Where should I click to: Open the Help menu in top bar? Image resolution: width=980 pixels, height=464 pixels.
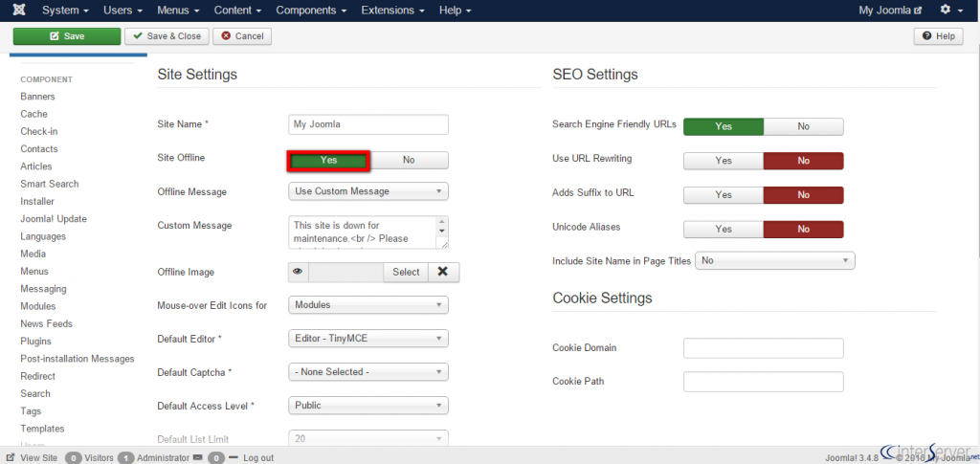pos(455,11)
